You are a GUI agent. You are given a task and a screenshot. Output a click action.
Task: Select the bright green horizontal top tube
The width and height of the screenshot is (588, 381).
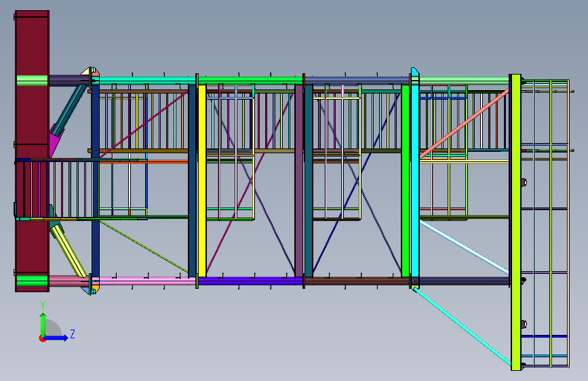(x=250, y=81)
